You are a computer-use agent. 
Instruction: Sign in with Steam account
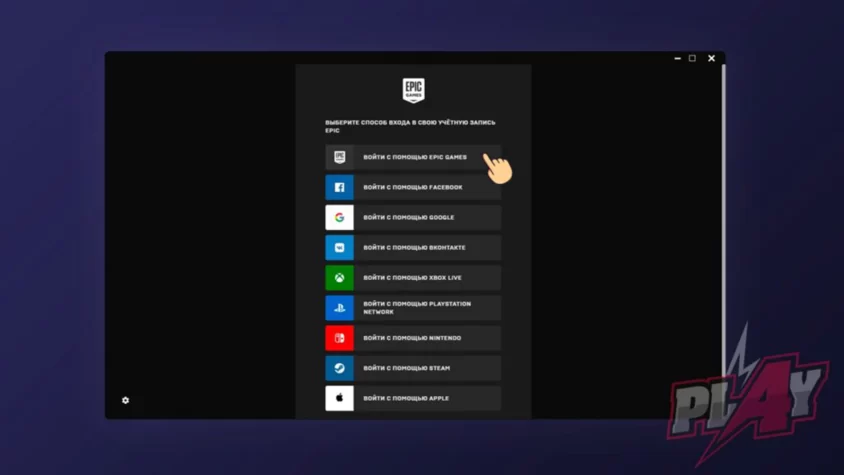click(x=413, y=368)
